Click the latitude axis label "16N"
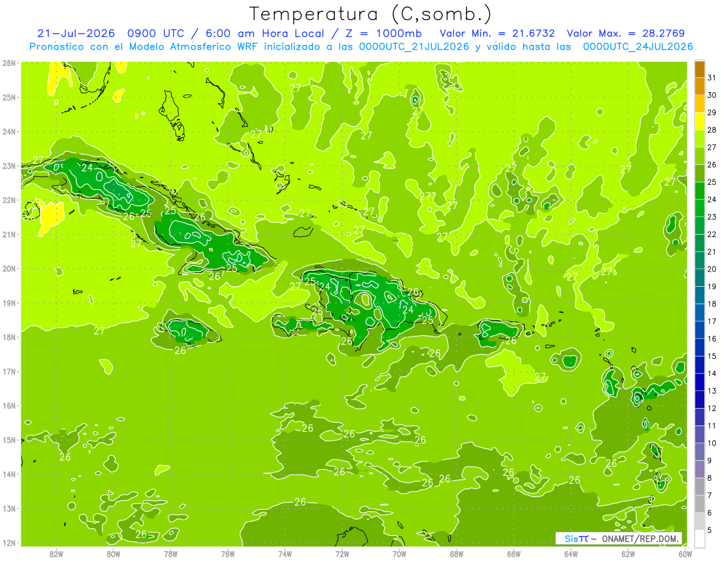 [9, 406]
